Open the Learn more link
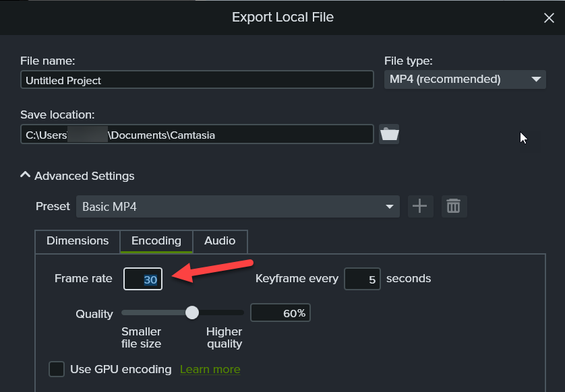 pos(210,369)
